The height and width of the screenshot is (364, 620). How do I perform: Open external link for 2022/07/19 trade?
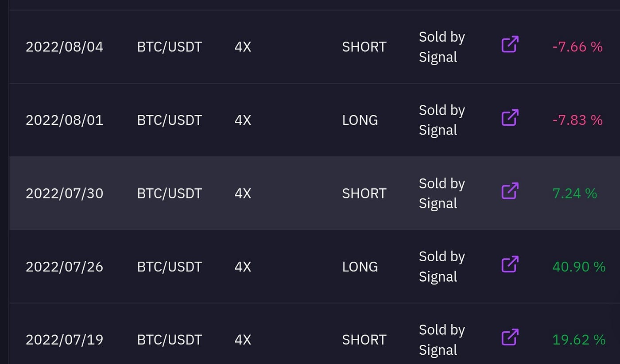510,337
